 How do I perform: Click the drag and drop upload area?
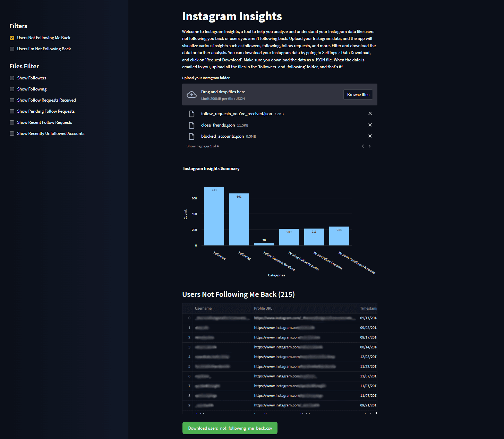280,94
